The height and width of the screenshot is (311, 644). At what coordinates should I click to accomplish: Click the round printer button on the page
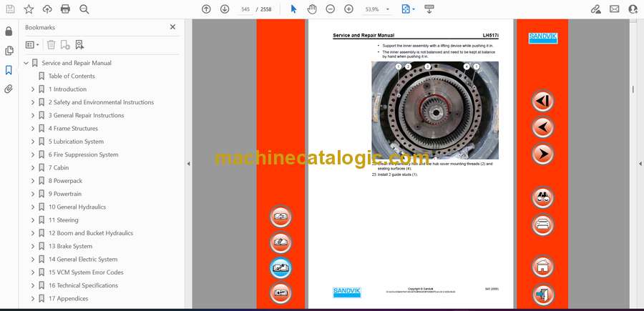[542, 224]
